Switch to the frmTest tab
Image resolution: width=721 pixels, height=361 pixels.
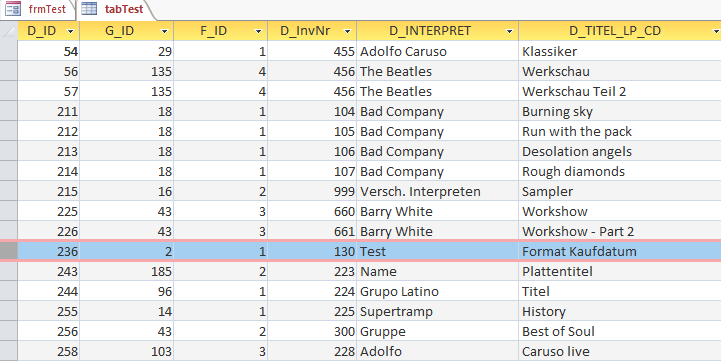37,9
